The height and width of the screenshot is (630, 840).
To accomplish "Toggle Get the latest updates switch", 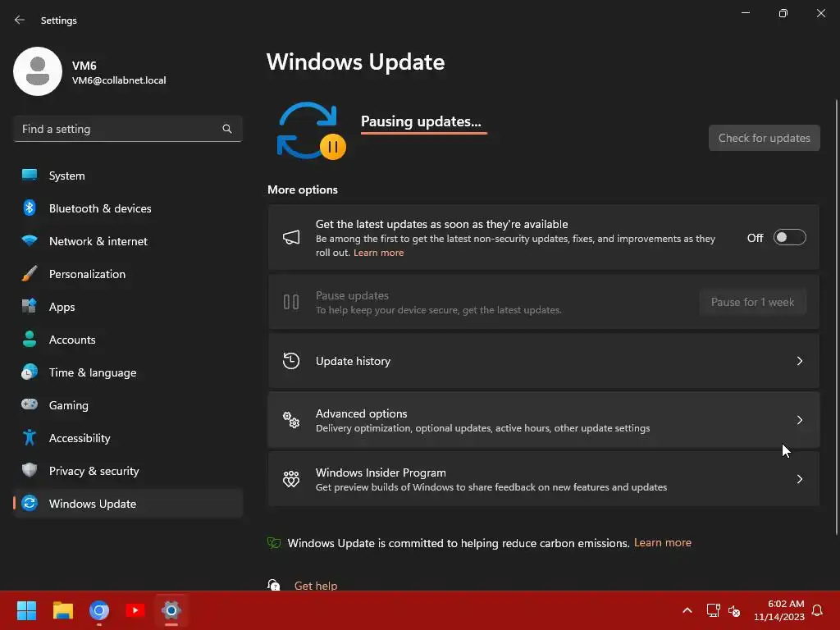I will click(790, 237).
